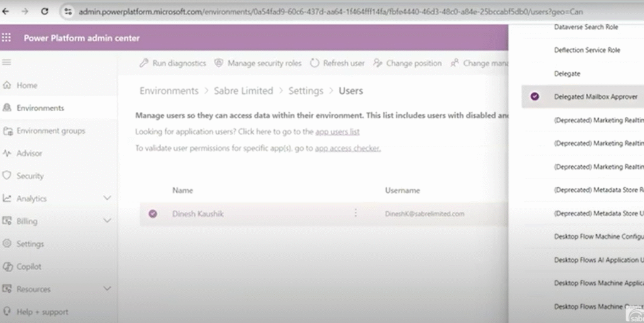Click the Sabre Limited breadcrumb
Viewport: 644px width, 323px height.
click(243, 91)
